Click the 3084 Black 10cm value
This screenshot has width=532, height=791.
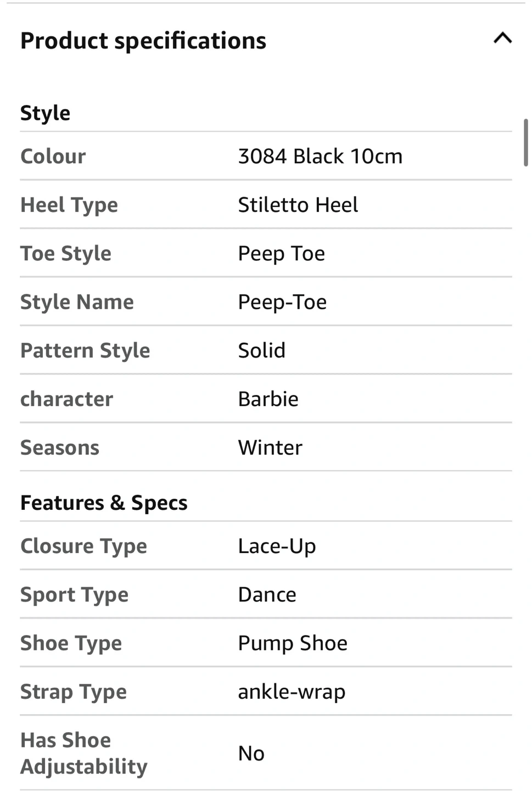point(320,157)
